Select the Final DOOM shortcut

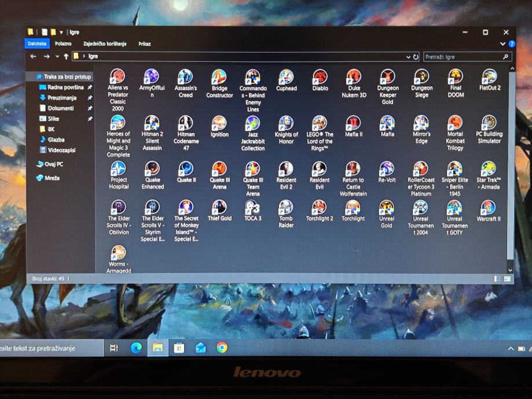click(x=456, y=83)
